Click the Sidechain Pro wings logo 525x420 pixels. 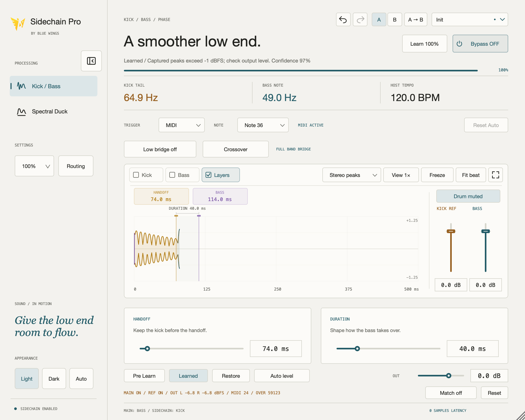point(18,24)
